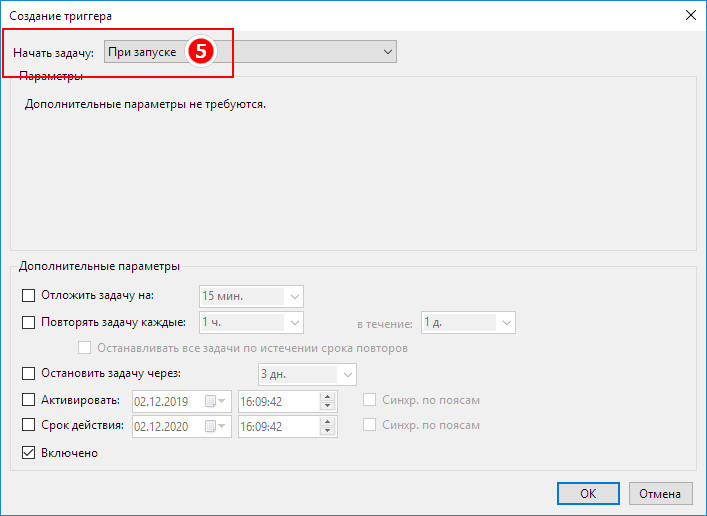The height and width of the screenshot is (516, 707).
Task: Open the 'в течение' 1 д. duration dropdown
Action: pos(468,322)
